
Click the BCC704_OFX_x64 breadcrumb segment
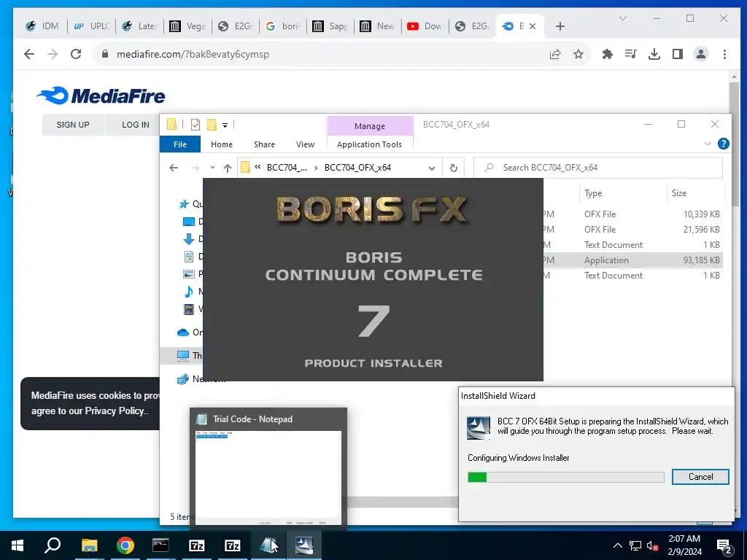pos(357,168)
